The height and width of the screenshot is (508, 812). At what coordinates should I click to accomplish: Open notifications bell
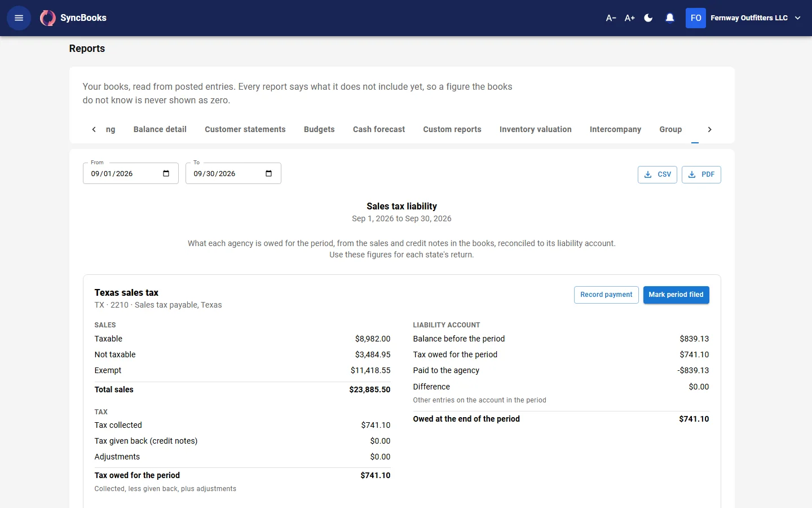coord(670,18)
